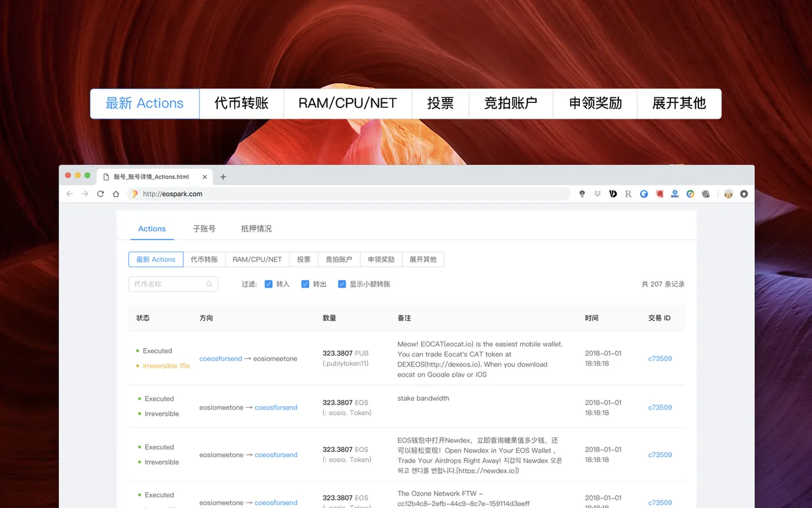Click the stake bandwidth memo text
The width and height of the screenshot is (812, 508).
coord(423,398)
